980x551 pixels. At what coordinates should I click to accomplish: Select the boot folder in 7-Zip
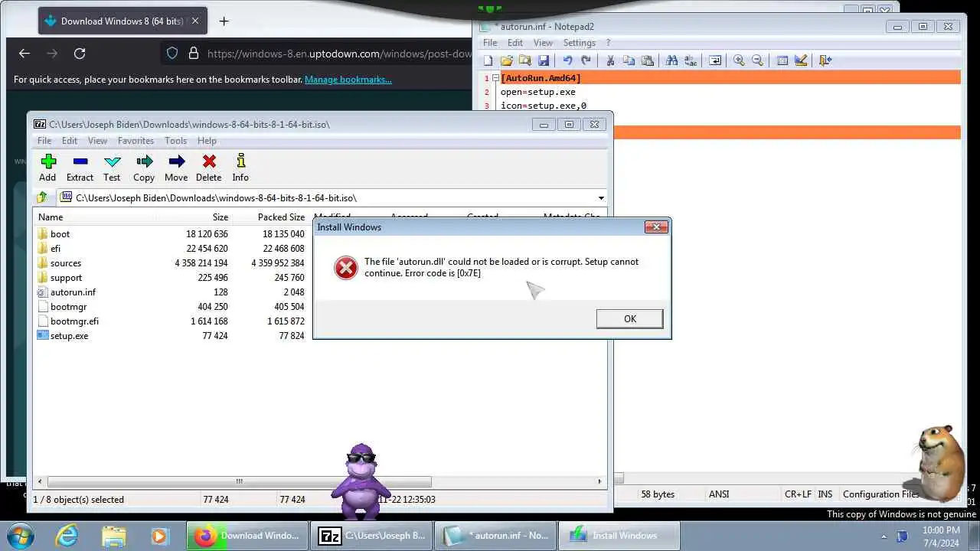click(x=60, y=234)
